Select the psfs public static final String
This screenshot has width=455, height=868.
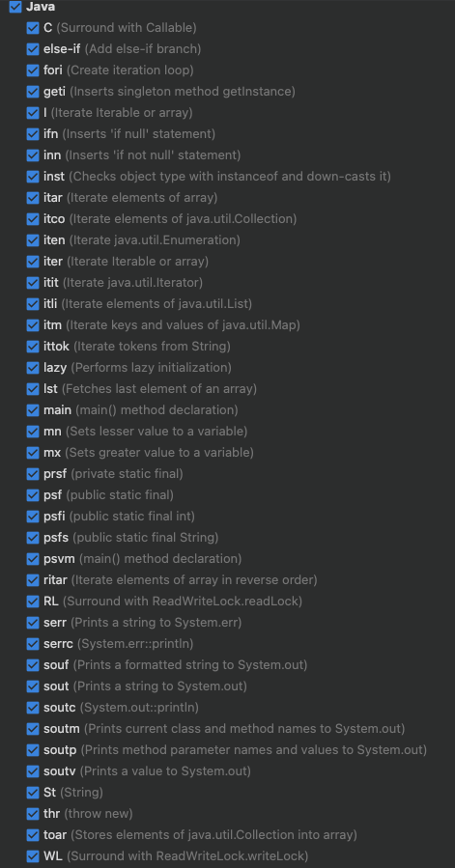130,538
